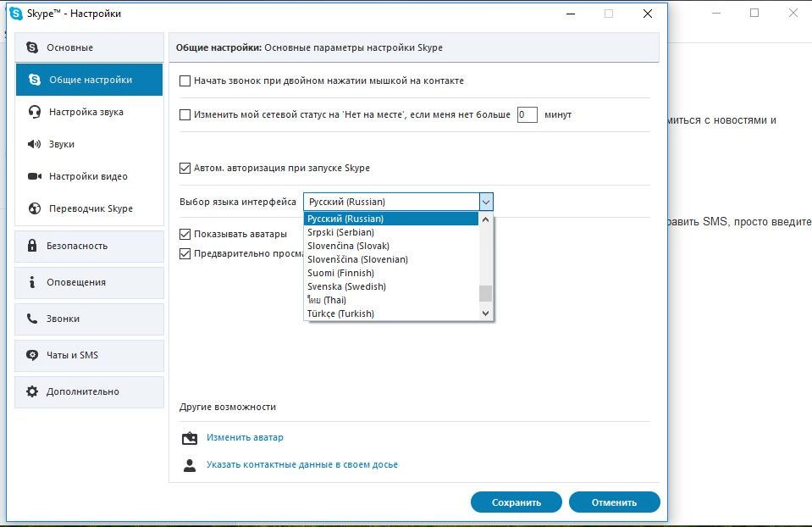
Task: Open the Общие настройки tab
Action: (89, 80)
